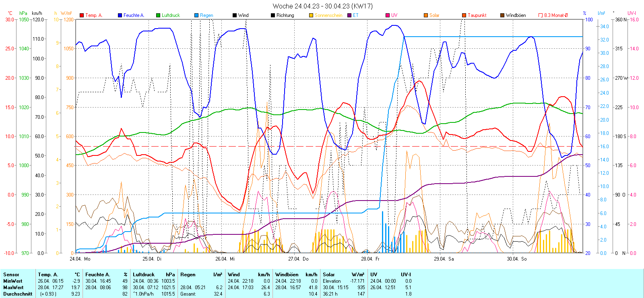
Task: Click the 'UV-I' axis unit label above the chart
Action: coord(632,13)
